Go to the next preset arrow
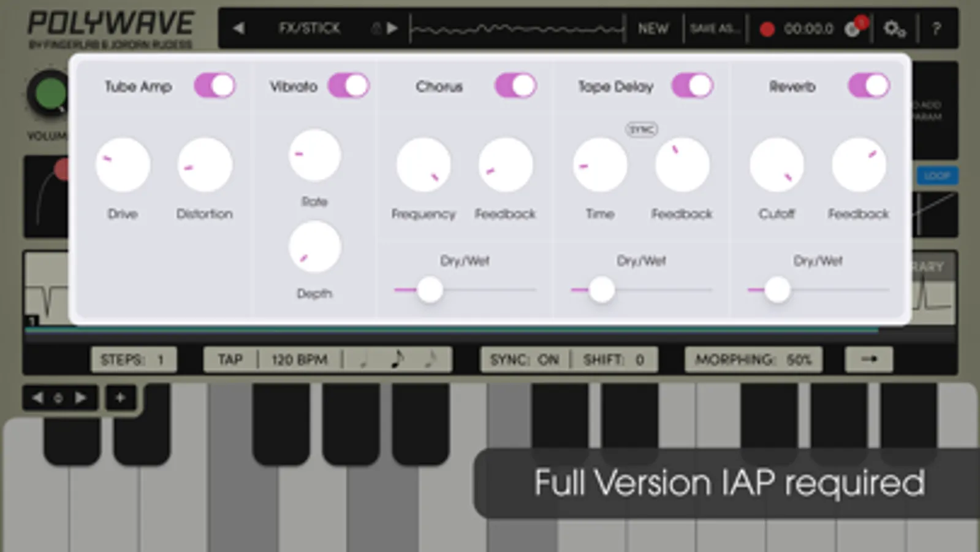 tap(393, 28)
